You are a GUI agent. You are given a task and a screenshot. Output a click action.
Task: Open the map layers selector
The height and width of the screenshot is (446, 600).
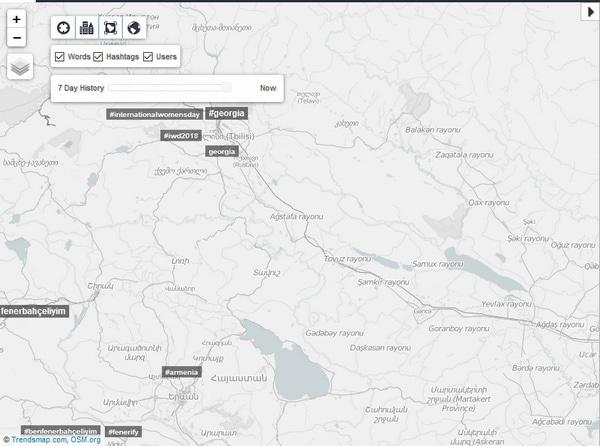click(x=20, y=67)
